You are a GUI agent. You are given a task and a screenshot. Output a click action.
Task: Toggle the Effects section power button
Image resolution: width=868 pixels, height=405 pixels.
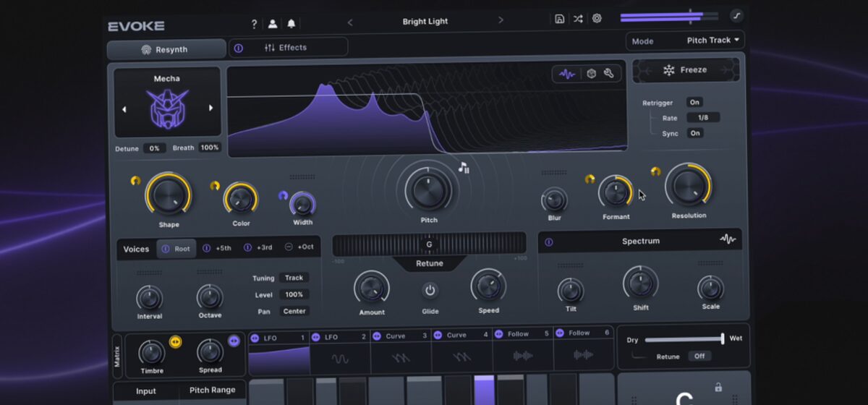[239, 48]
